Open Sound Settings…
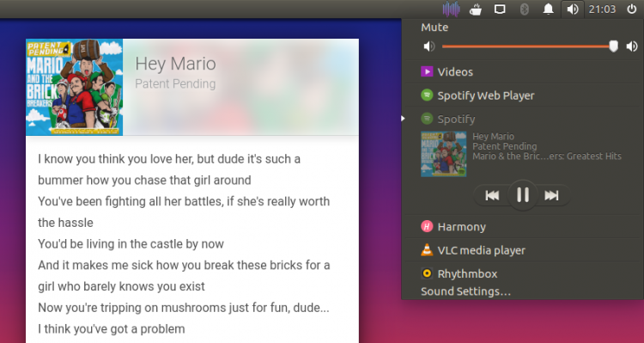 click(465, 291)
